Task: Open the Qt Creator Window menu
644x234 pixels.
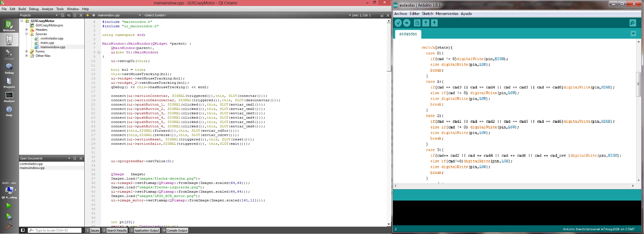Action: [73, 9]
